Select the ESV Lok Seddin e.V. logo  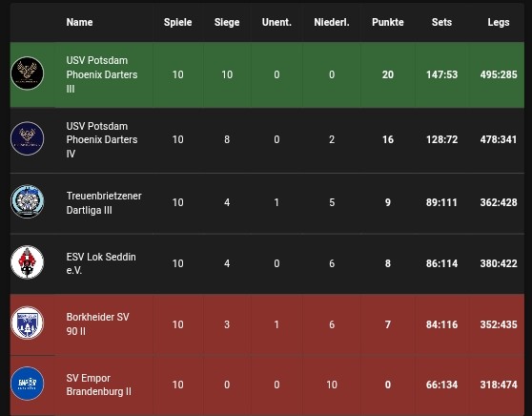pyautogui.click(x=27, y=262)
